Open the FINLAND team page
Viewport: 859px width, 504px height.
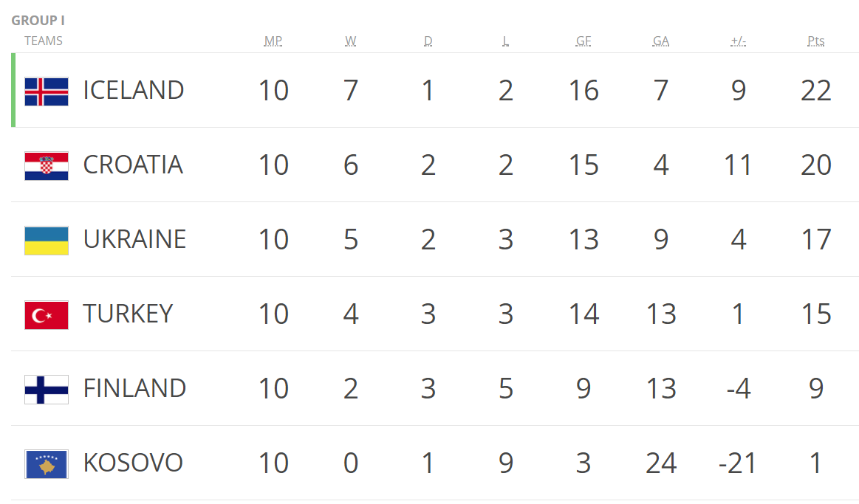(x=134, y=389)
